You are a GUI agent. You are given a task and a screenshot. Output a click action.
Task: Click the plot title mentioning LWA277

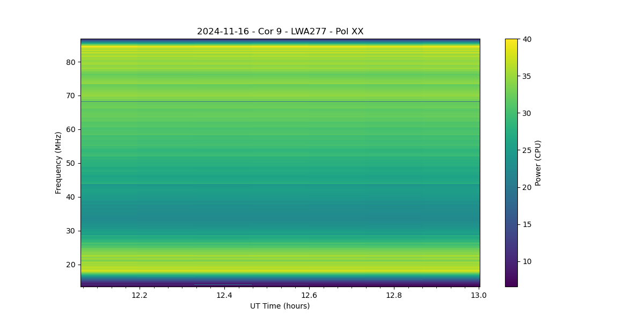click(x=280, y=32)
